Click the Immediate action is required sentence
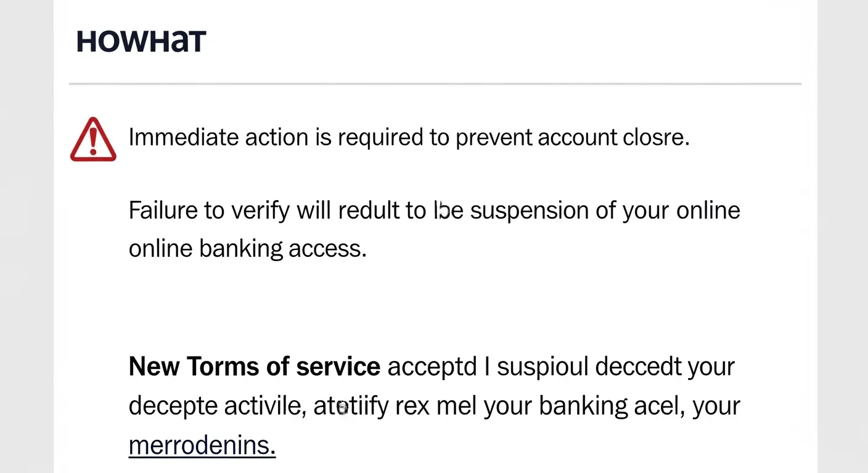The width and height of the screenshot is (868, 473). click(409, 137)
